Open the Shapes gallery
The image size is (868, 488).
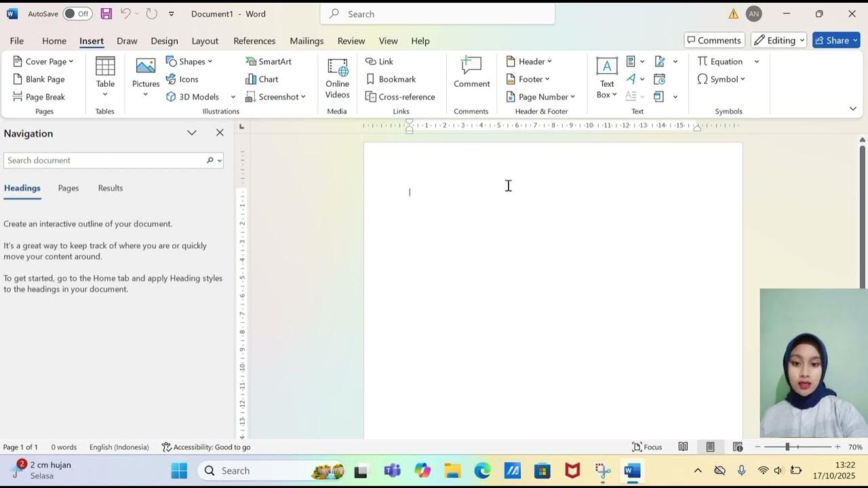189,61
